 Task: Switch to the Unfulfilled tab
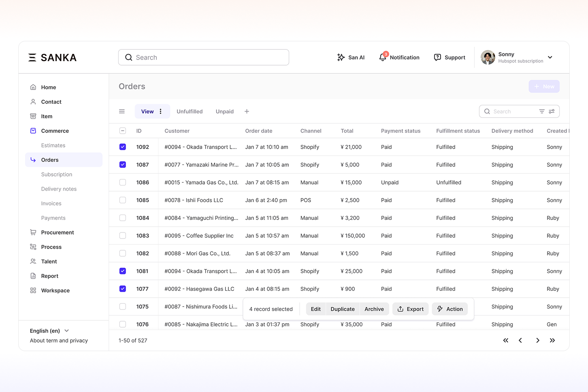click(x=190, y=111)
